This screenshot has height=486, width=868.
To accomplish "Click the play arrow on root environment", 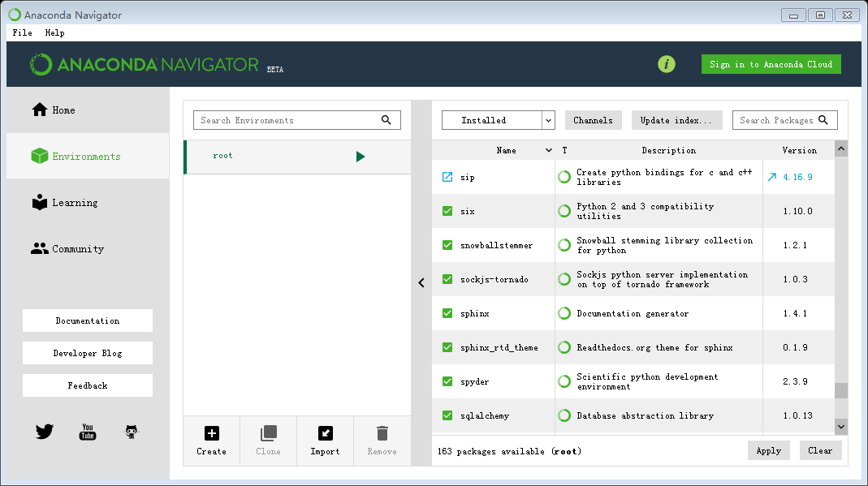I will pyautogui.click(x=361, y=157).
